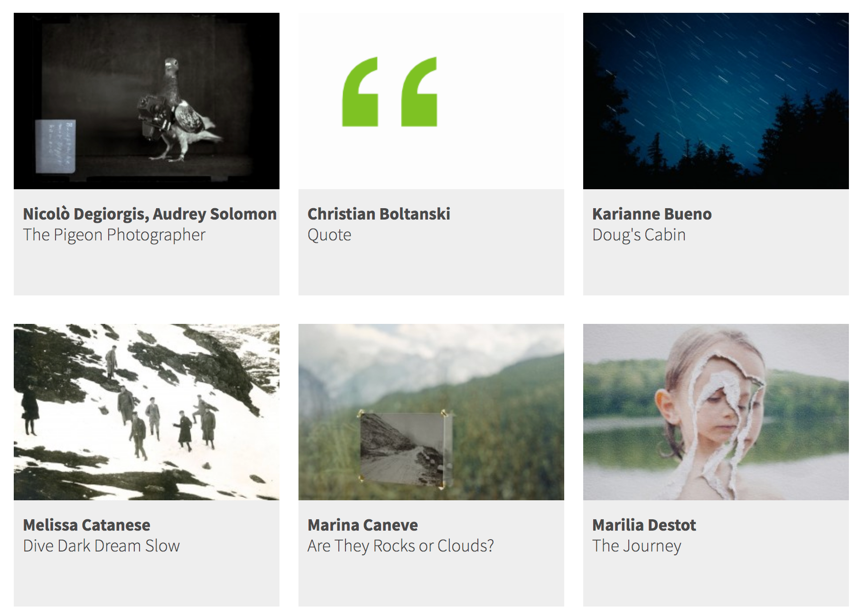The height and width of the screenshot is (616, 857).
Task: Open Dive Dark Dream Slow title
Action: click(x=101, y=546)
